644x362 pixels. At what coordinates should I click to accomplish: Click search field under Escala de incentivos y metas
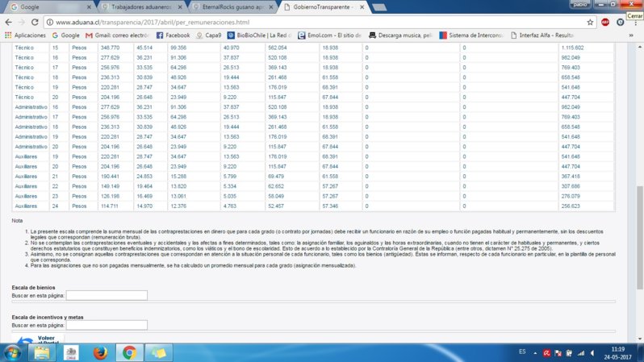tap(107, 325)
